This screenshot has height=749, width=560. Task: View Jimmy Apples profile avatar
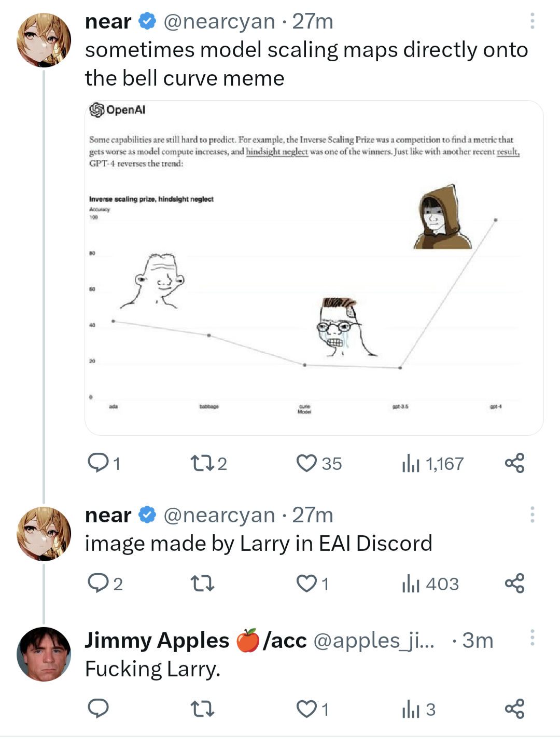(44, 654)
